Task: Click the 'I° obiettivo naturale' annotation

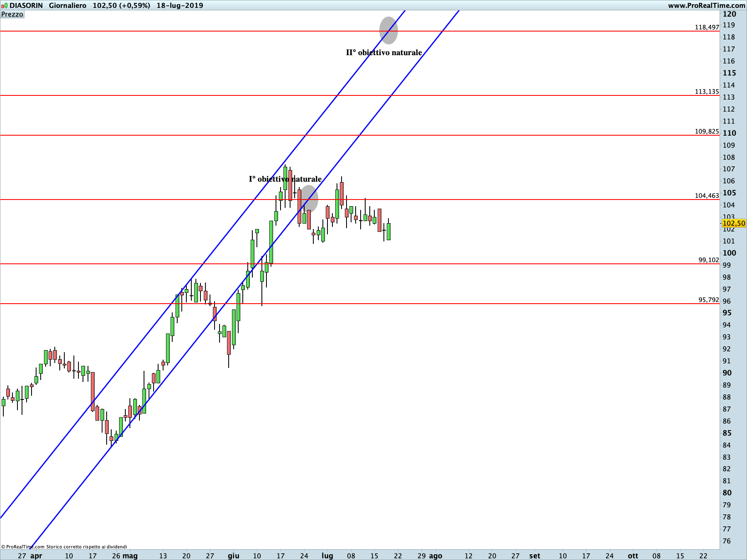Action: 285,179
